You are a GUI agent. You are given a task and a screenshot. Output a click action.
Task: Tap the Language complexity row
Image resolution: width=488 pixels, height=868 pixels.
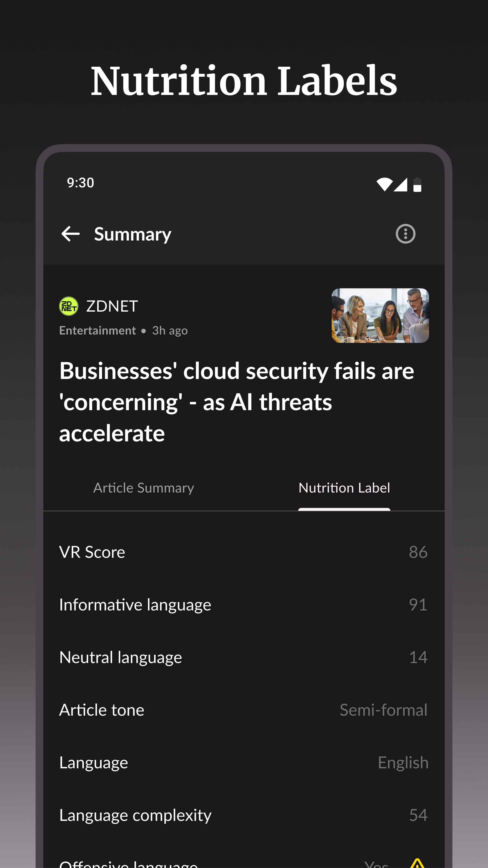pyautogui.click(x=243, y=815)
